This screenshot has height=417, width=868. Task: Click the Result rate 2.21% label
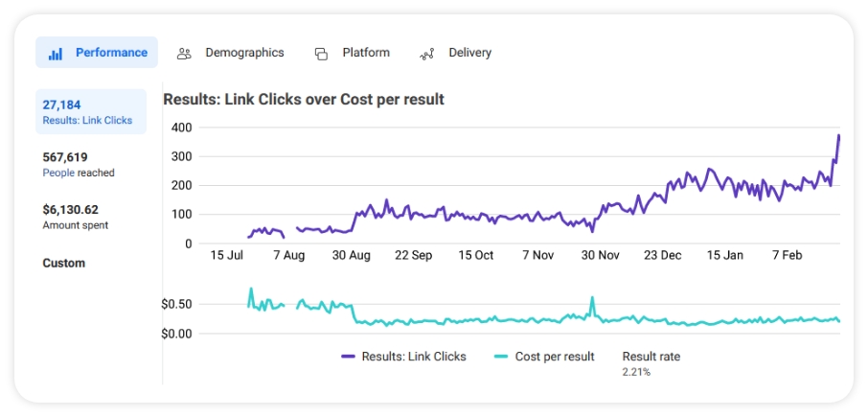pyautogui.click(x=651, y=362)
